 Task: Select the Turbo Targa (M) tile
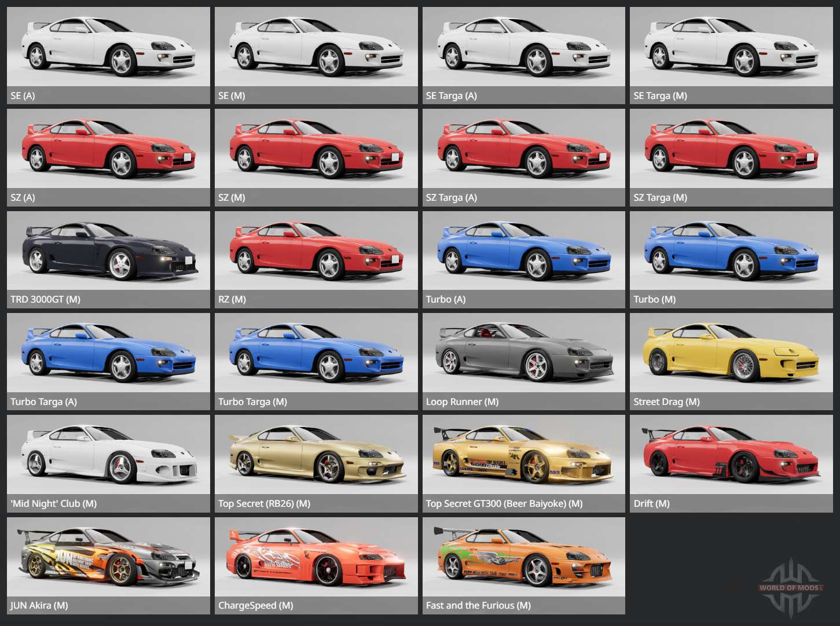pos(316,361)
